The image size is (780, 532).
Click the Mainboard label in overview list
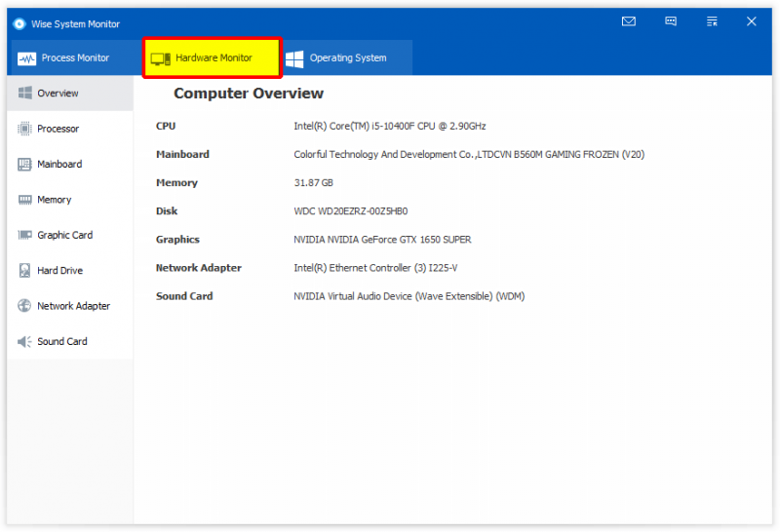182,155
